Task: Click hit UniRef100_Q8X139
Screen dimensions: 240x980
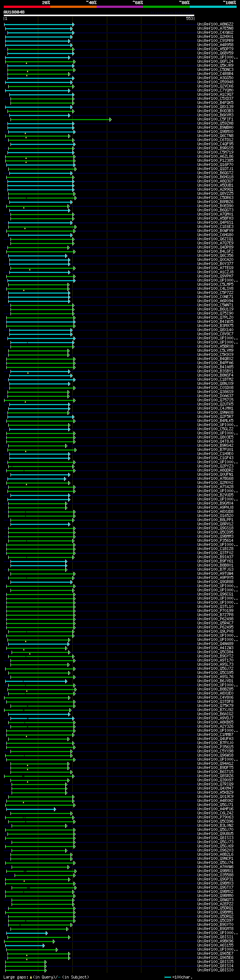Action: click(x=215, y=107)
